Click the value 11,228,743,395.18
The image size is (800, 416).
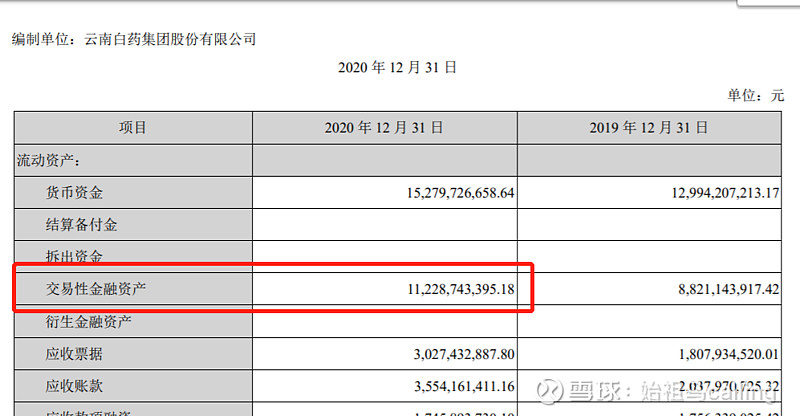click(x=461, y=289)
